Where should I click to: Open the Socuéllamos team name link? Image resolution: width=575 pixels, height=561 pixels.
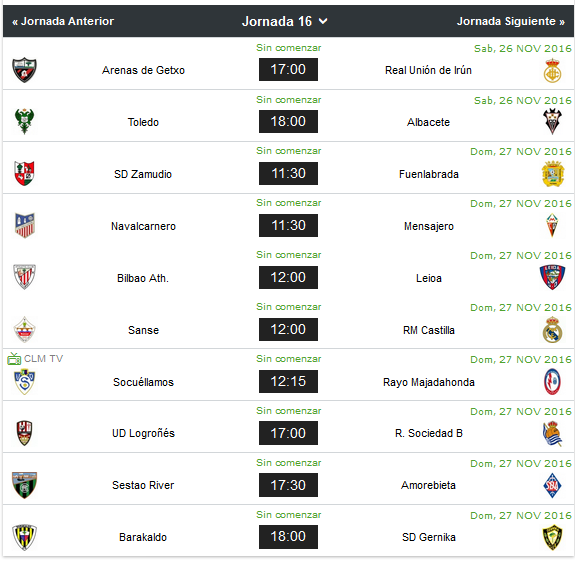(143, 382)
